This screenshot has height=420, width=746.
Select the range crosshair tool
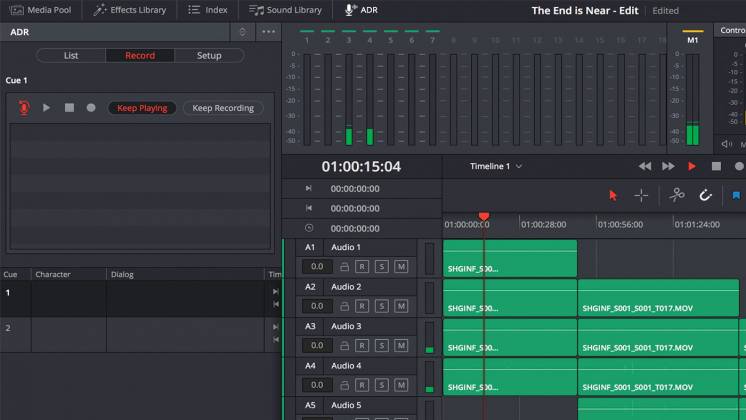[641, 195]
